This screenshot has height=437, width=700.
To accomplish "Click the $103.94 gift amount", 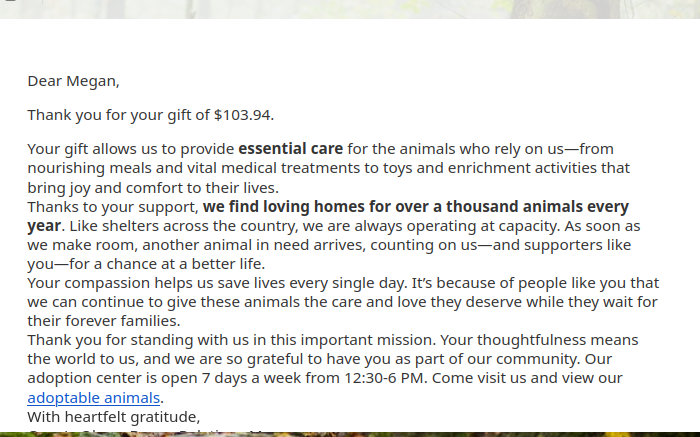I will click(x=242, y=115).
